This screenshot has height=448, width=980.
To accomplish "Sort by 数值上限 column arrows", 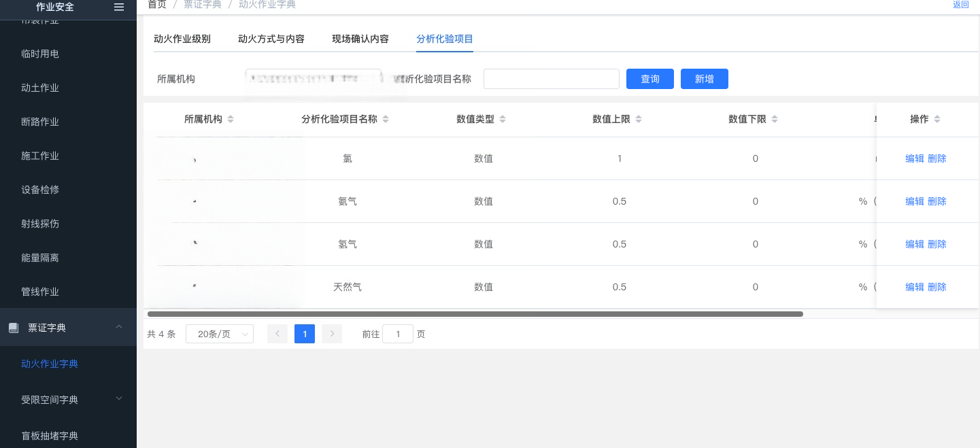I will click(x=639, y=120).
